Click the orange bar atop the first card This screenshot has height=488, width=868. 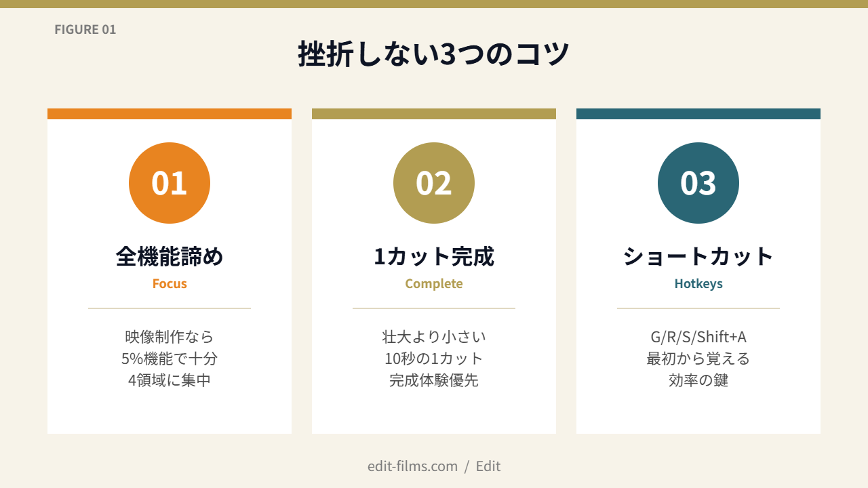click(x=170, y=114)
